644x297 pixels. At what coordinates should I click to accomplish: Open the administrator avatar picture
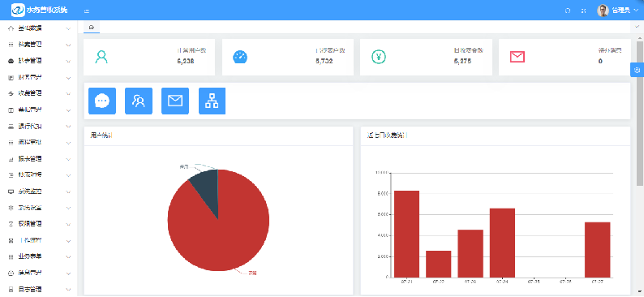pos(603,11)
